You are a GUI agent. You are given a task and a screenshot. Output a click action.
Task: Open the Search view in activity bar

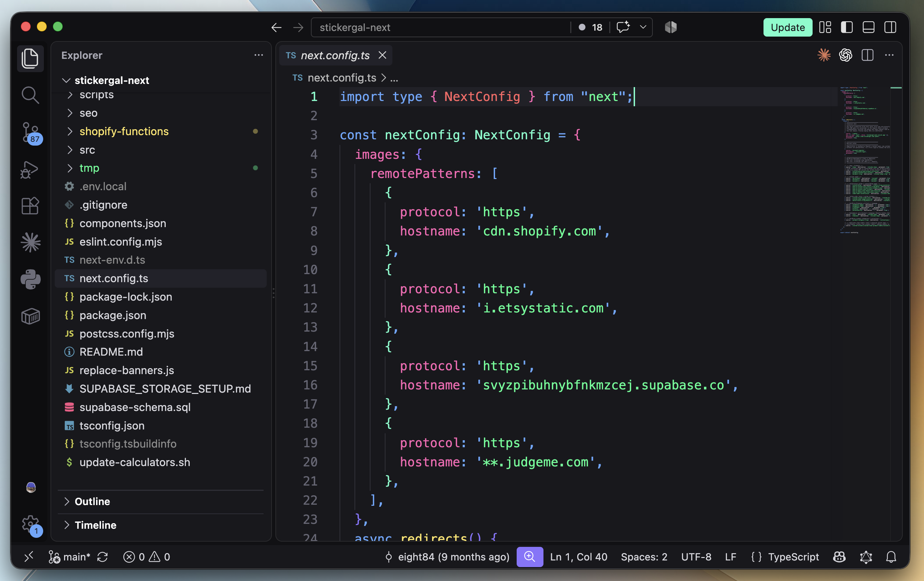tap(30, 95)
